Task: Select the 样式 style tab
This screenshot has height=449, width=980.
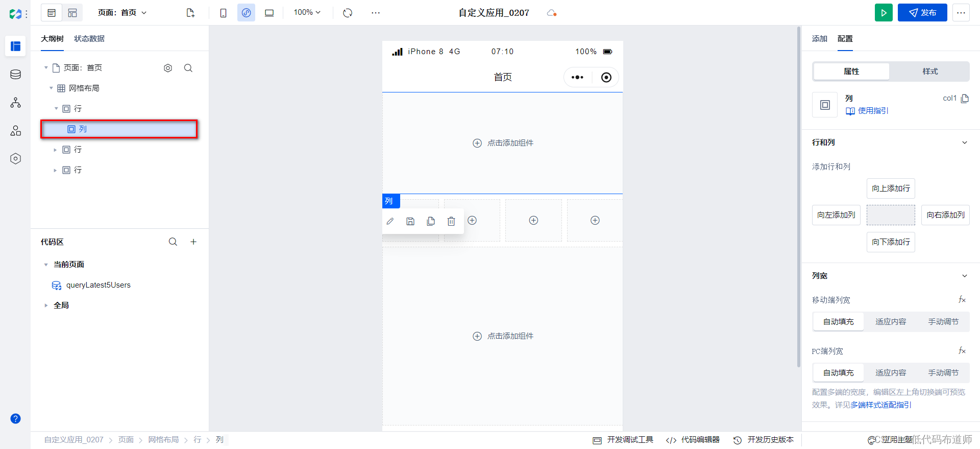Action: coord(930,72)
